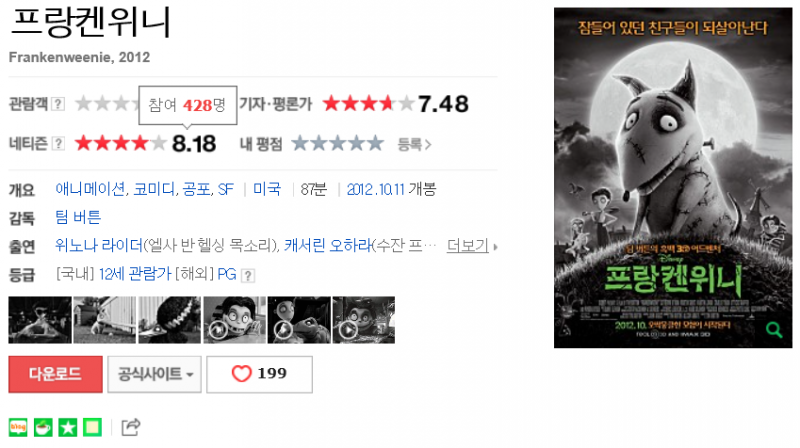Like the movie with the heart button
Viewport: 800px width, 448px height.
click(259, 374)
